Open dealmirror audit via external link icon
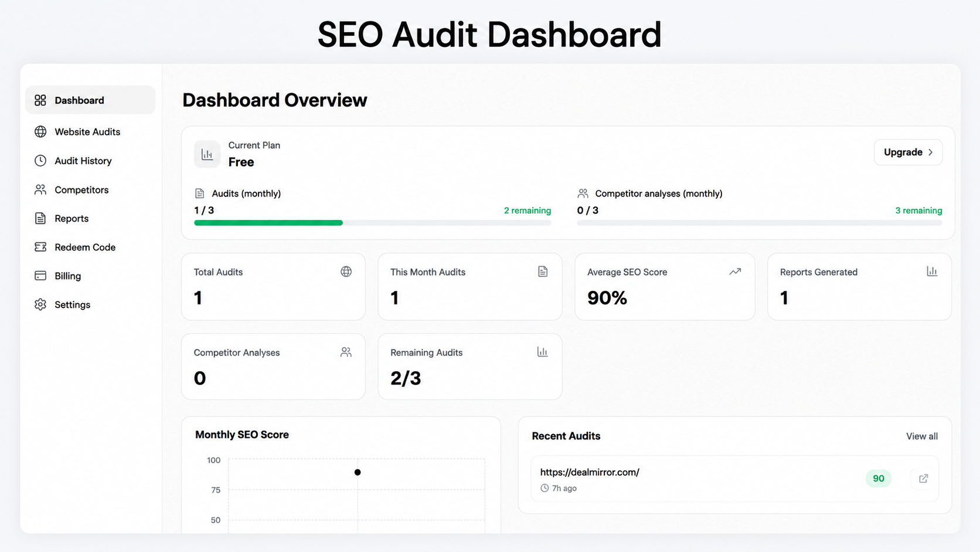Viewport: 980px width, 552px height. [x=924, y=479]
